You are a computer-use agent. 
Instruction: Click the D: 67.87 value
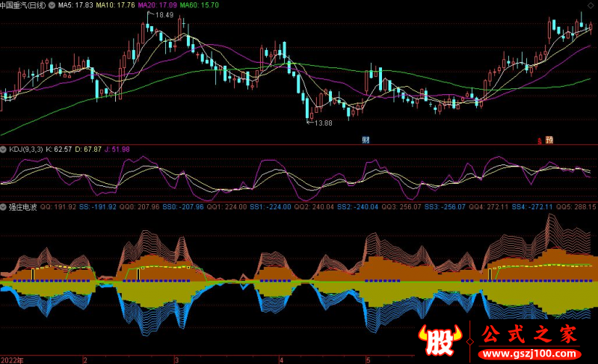click(88, 149)
